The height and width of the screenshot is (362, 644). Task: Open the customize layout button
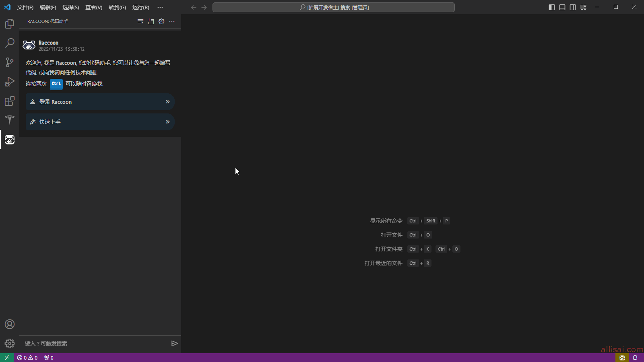pos(584,7)
